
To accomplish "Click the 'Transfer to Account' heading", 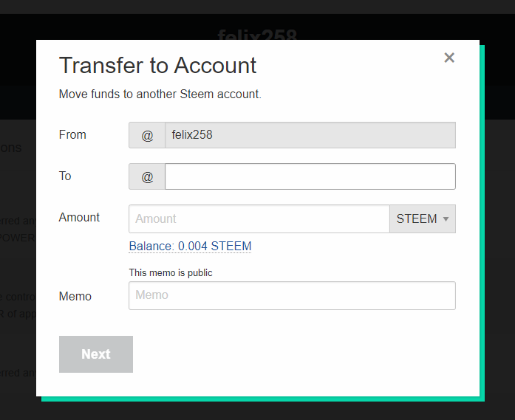I will tap(157, 65).
